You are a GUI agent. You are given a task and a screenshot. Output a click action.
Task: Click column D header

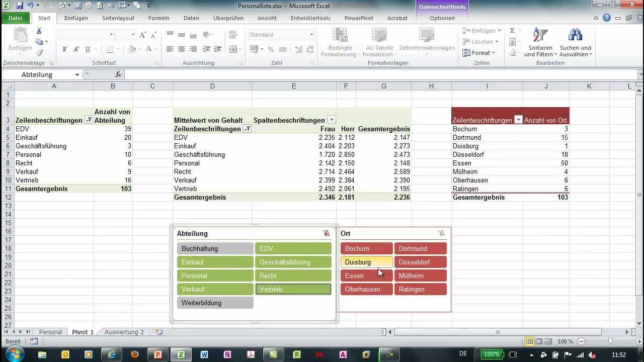(x=212, y=86)
